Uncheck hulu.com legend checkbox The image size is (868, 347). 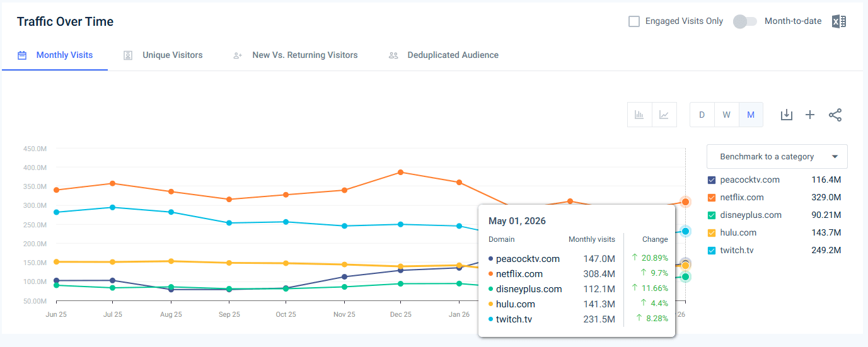[712, 233]
